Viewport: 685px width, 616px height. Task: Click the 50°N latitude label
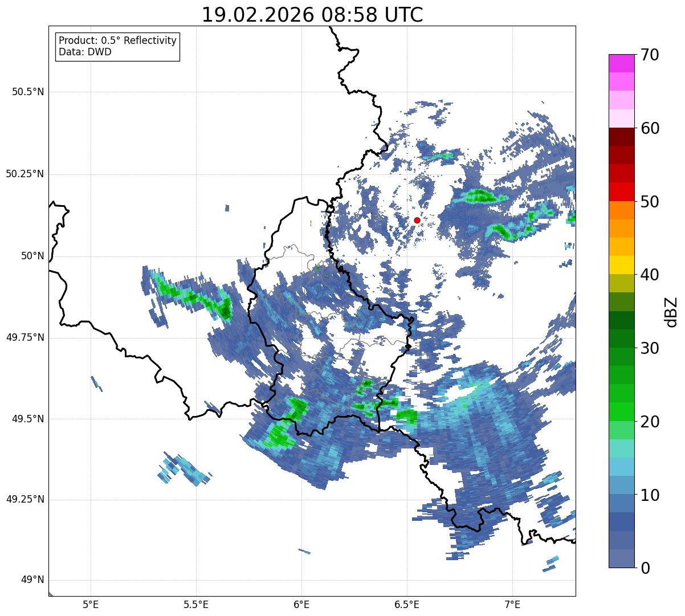tap(32, 256)
